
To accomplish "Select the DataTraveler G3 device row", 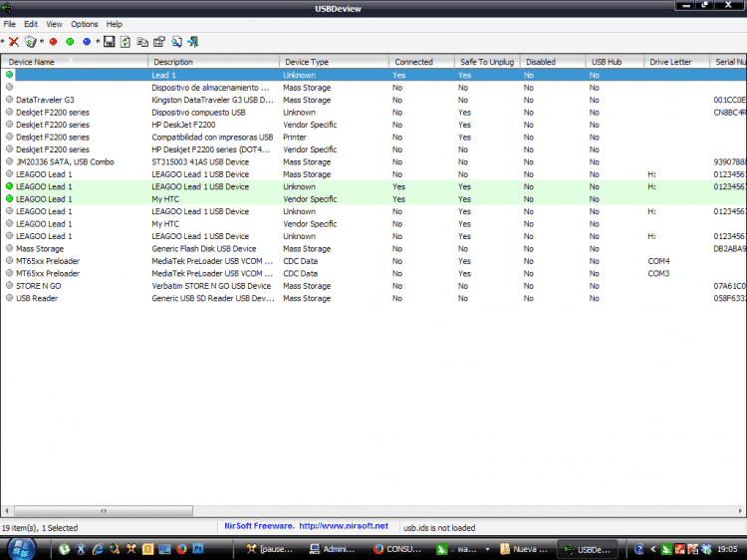I will tap(373, 100).
